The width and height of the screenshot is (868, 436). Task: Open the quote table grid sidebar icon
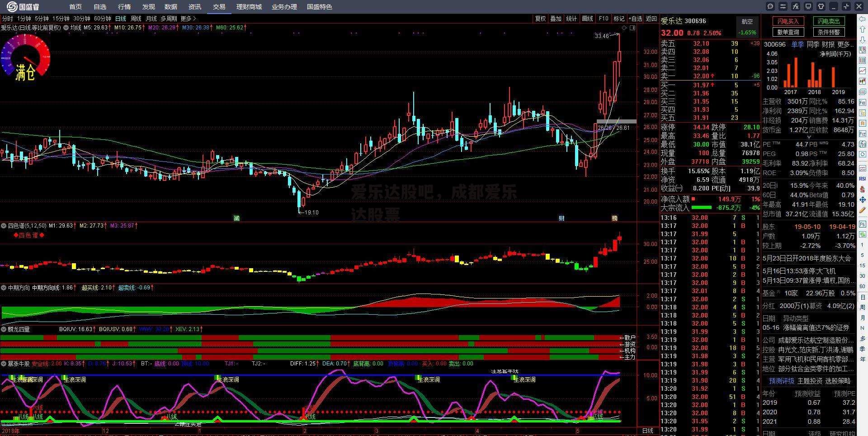click(x=863, y=61)
